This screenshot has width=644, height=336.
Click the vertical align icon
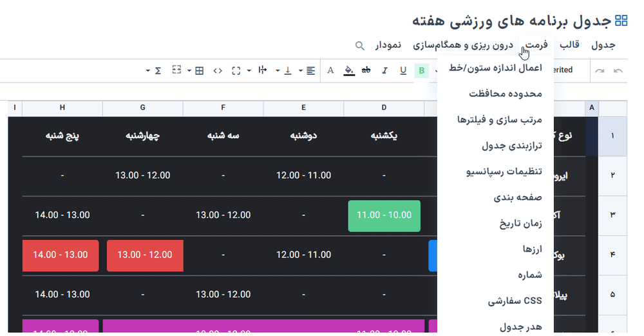click(288, 71)
